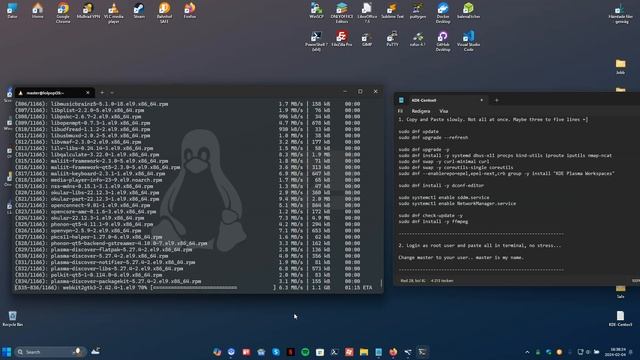This screenshot has width=640, height=360.
Task: Click Spotify icon in the taskbar
Action: click(305, 352)
